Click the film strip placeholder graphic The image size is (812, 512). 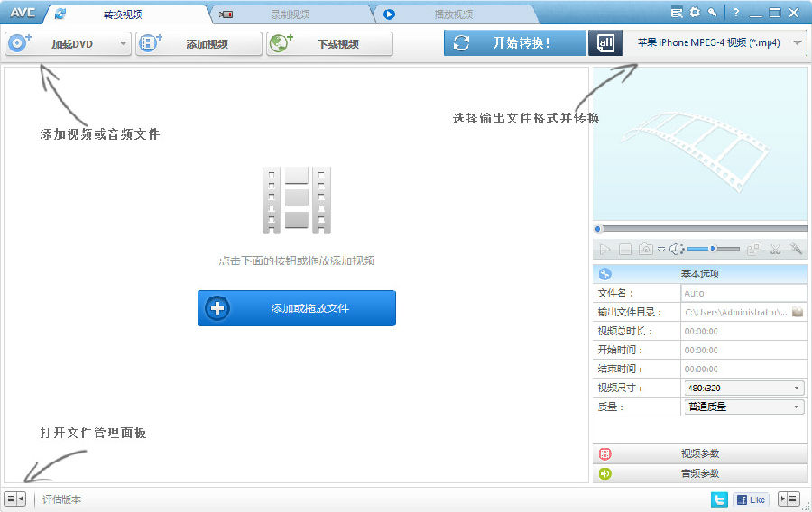(297, 199)
